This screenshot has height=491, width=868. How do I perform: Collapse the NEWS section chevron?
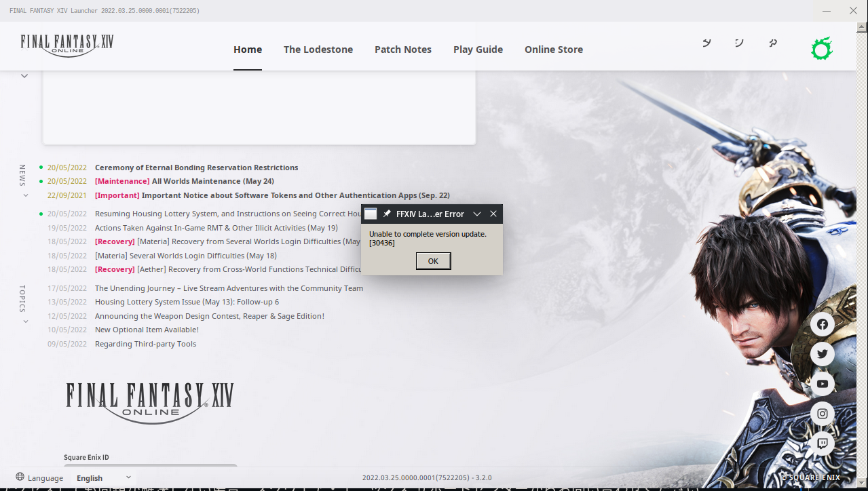click(x=26, y=195)
